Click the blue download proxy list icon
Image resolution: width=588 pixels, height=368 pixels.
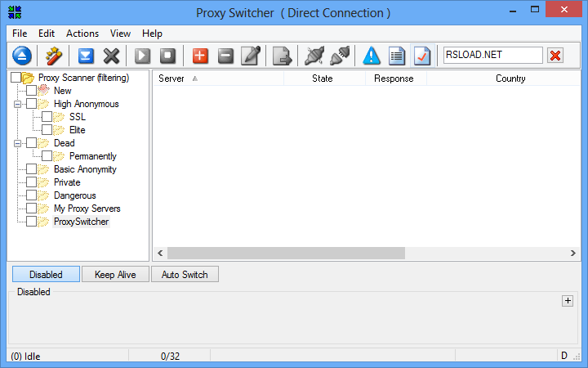(86, 56)
